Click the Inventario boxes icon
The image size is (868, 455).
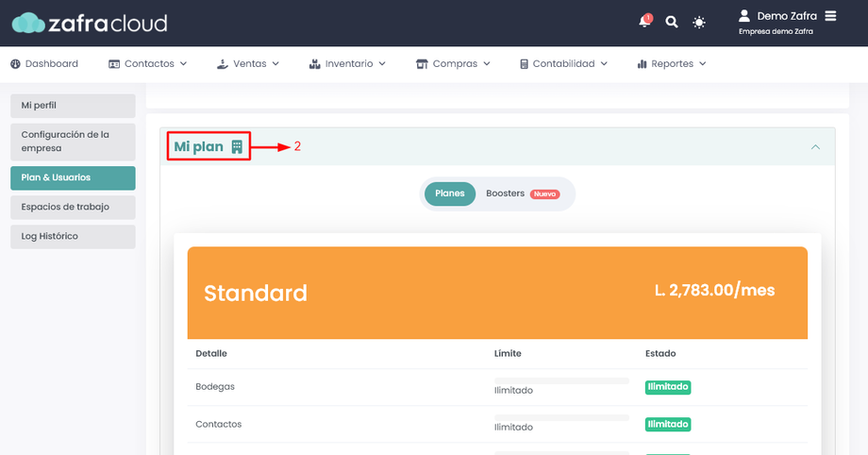[x=314, y=64]
